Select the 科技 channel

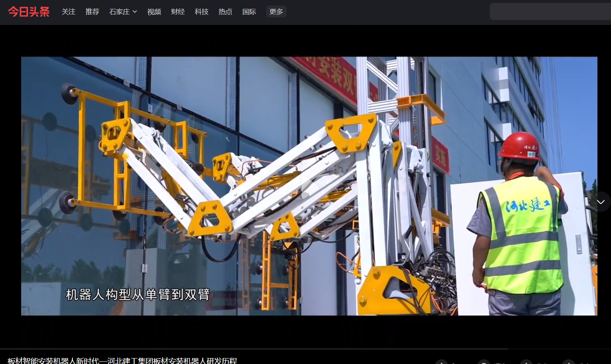click(x=202, y=12)
